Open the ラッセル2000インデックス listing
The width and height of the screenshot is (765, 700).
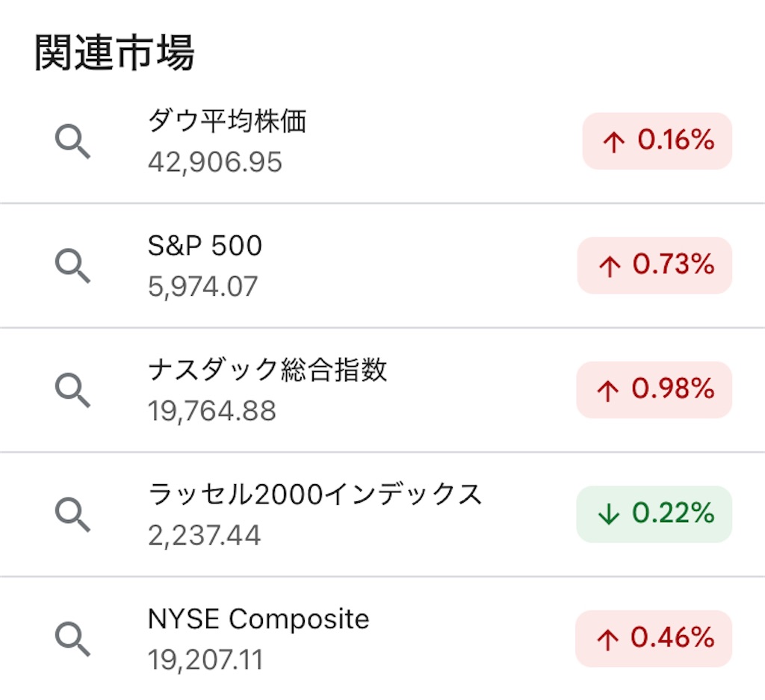coord(315,495)
